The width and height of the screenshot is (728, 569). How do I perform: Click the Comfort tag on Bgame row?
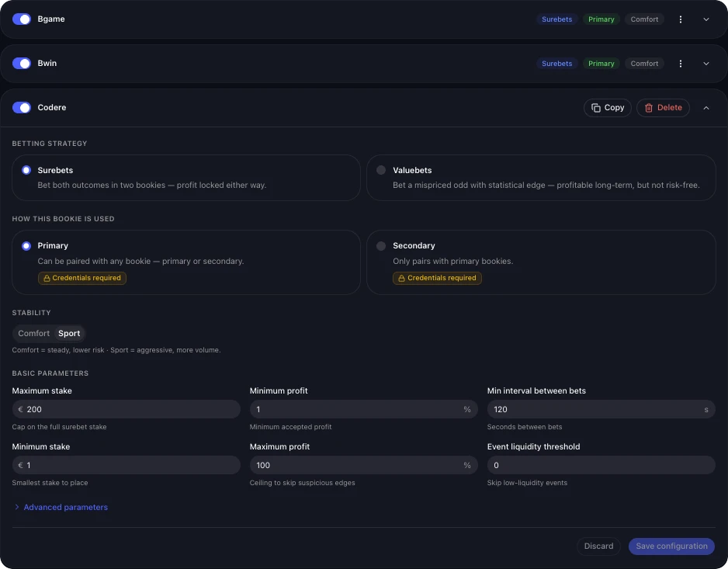[x=644, y=19]
